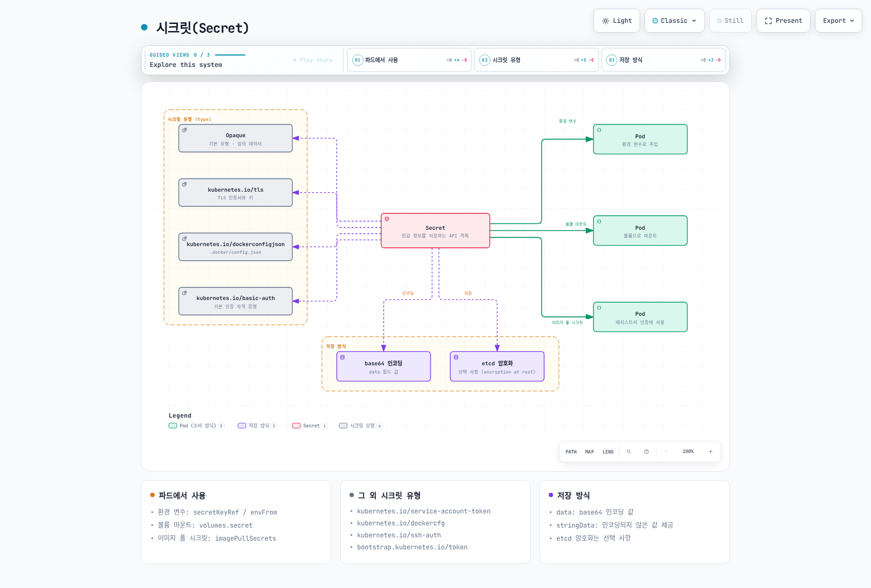This screenshot has width=871, height=588.
Task: Reset zoom via the 100% label
Action: tap(688, 452)
